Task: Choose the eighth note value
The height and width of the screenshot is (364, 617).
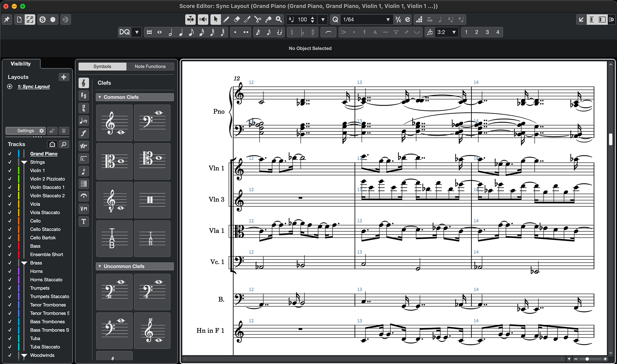Action: coord(191,32)
